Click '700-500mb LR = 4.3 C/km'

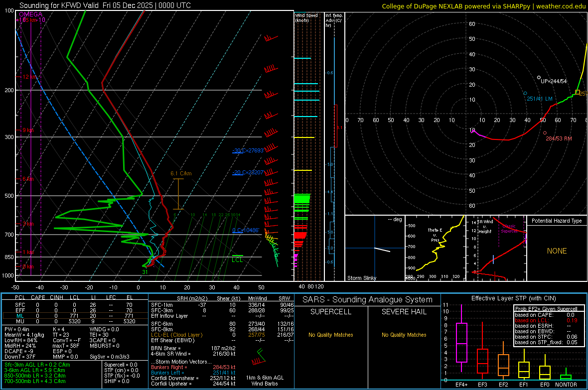click(35, 381)
